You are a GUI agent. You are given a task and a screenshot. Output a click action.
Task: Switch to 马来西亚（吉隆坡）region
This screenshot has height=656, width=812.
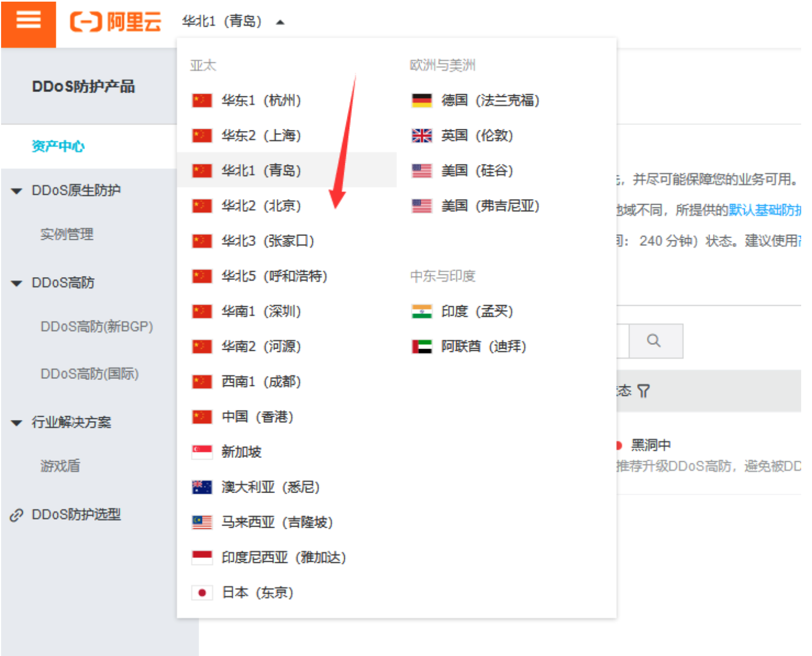tap(286, 522)
